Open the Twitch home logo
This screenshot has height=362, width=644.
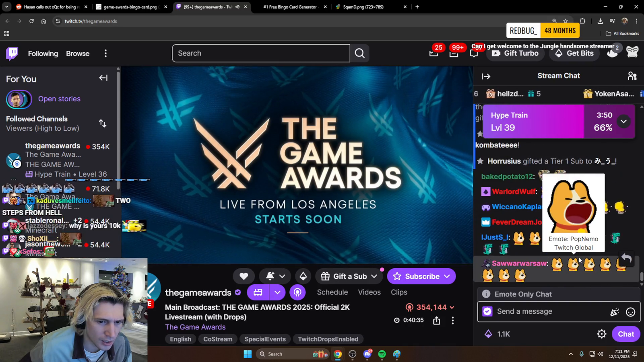[12, 53]
